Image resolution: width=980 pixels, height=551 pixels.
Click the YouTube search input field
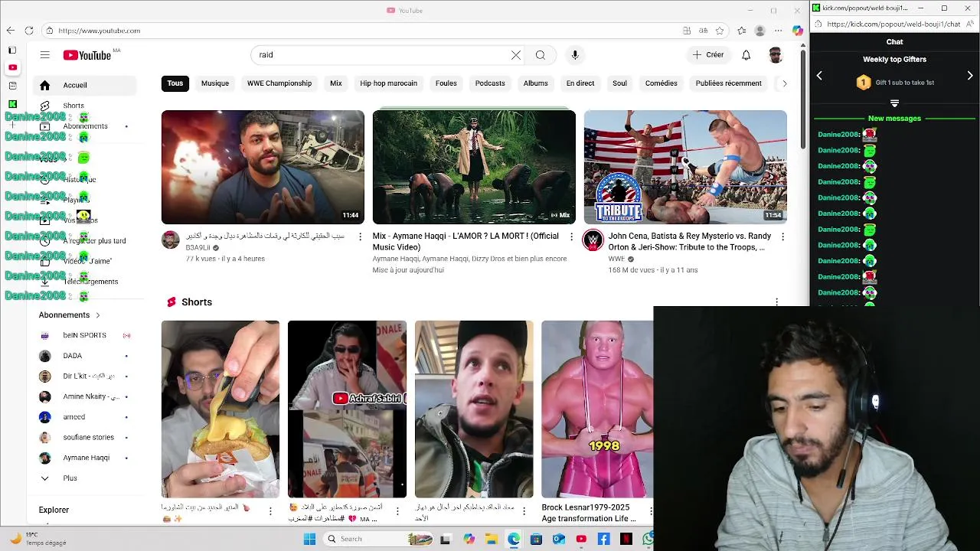coord(383,55)
